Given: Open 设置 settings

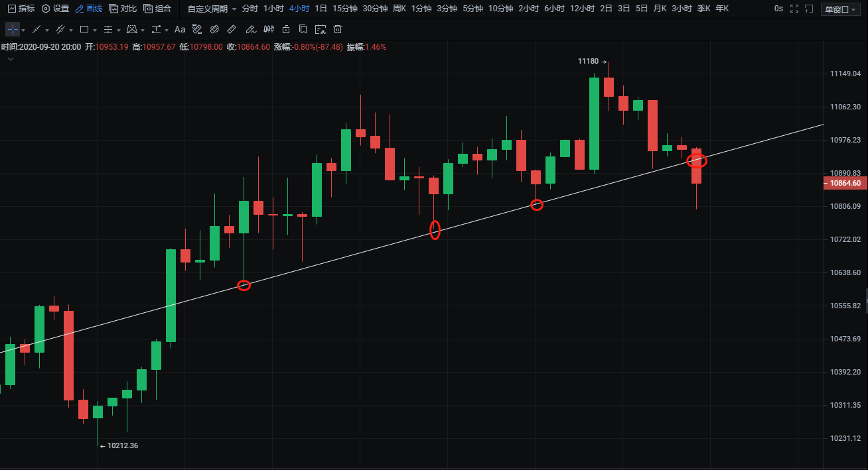Looking at the screenshot, I should (x=55, y=9).
